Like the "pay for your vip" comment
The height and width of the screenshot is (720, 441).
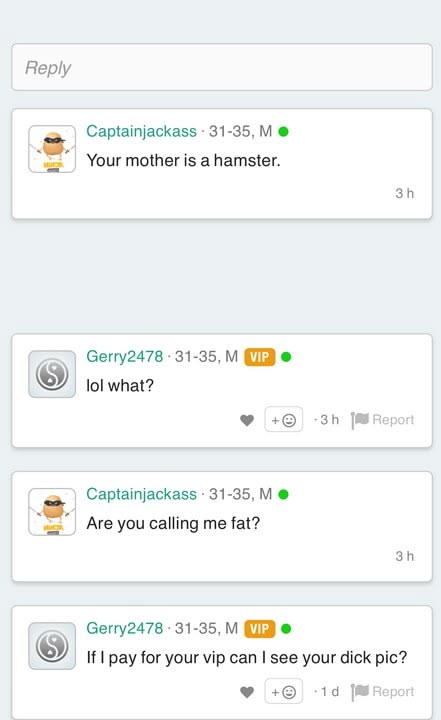coord(247,692)
